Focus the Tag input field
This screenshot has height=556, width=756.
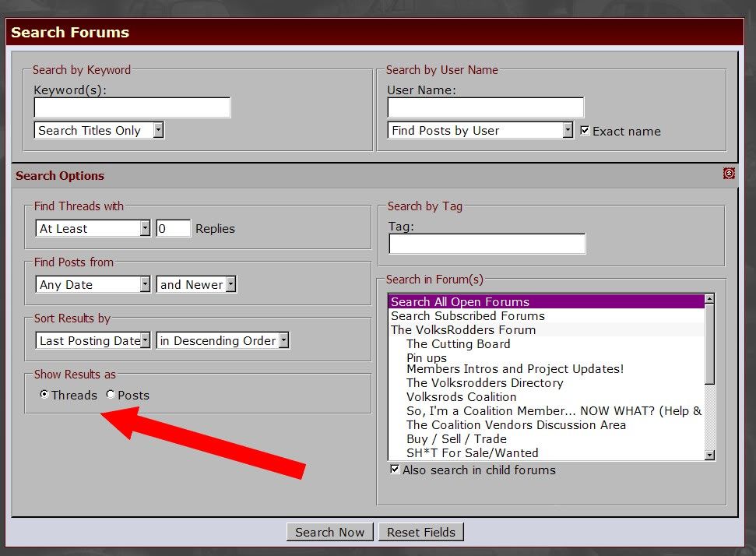tap(487, 244)
